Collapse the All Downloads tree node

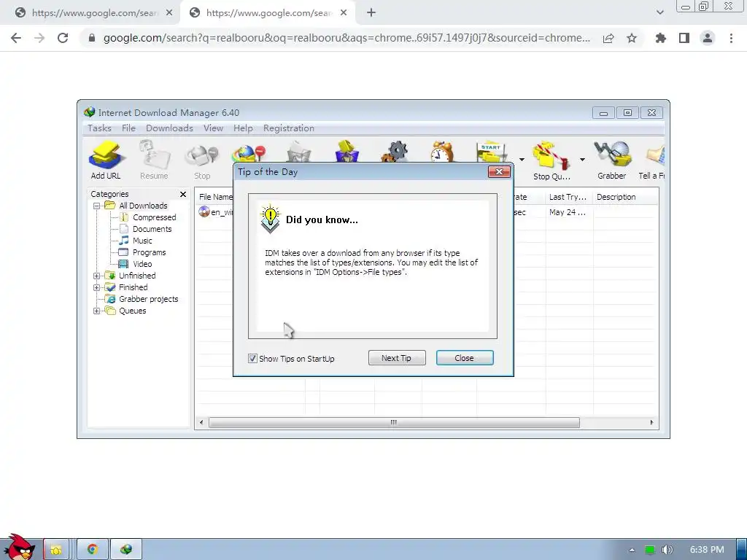[x=97, y=206]
